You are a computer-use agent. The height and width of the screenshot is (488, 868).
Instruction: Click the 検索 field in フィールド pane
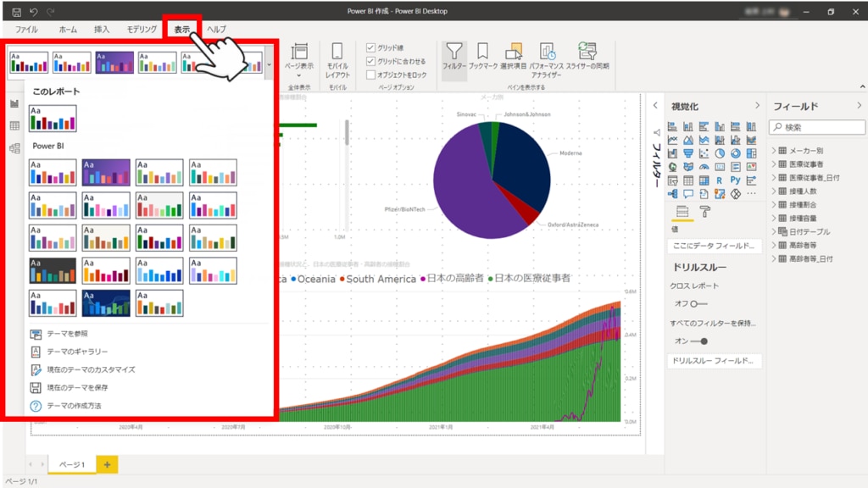[817, 127]
